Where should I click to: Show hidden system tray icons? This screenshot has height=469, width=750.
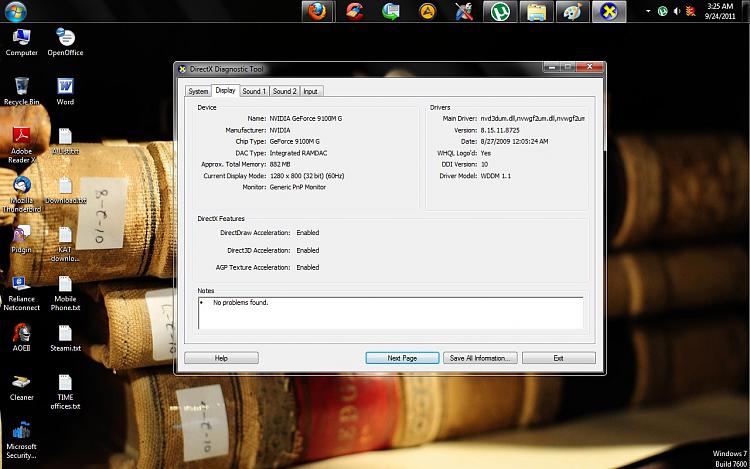coord(648,11)
